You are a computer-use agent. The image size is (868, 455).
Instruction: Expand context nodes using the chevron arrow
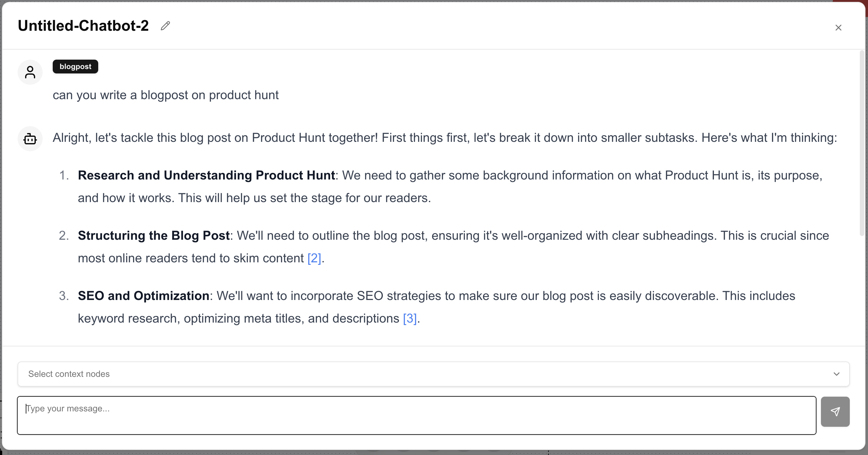pos(836,374)
